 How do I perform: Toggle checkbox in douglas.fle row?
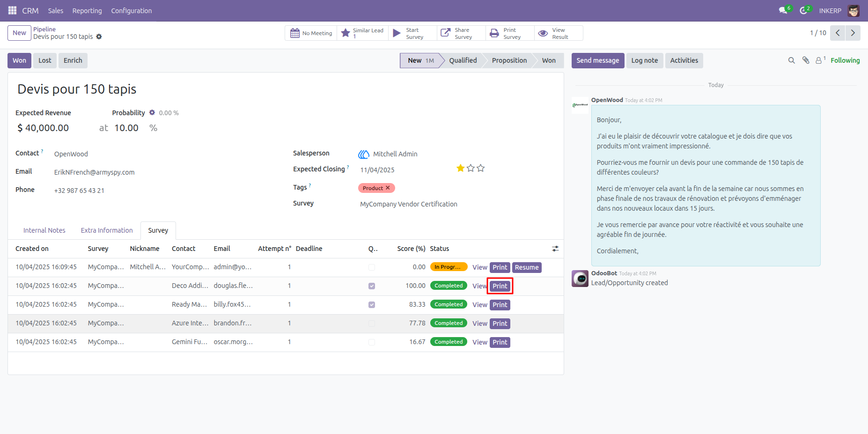(372, 286)
